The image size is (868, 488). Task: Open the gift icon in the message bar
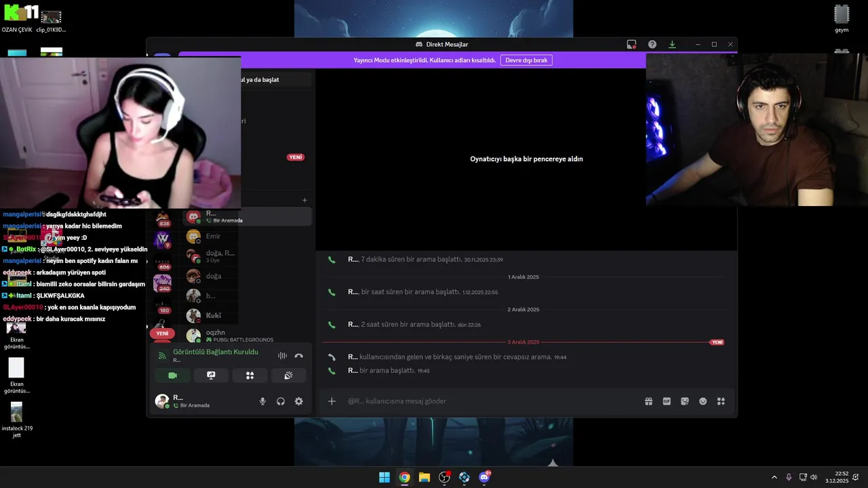(648, 401)
